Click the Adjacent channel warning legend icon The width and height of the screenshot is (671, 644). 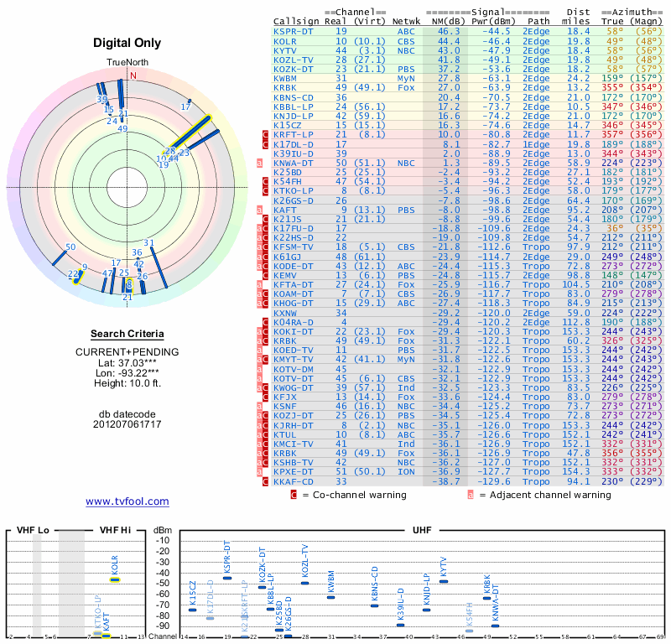pyautogui.click(x=471, y=495)
